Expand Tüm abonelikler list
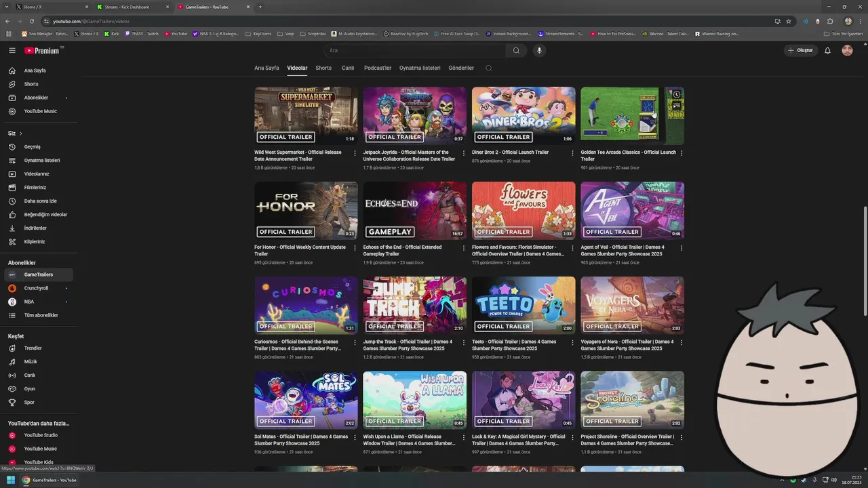The height and width of the screenshot is (488, 868). click(x=39, y=315)
